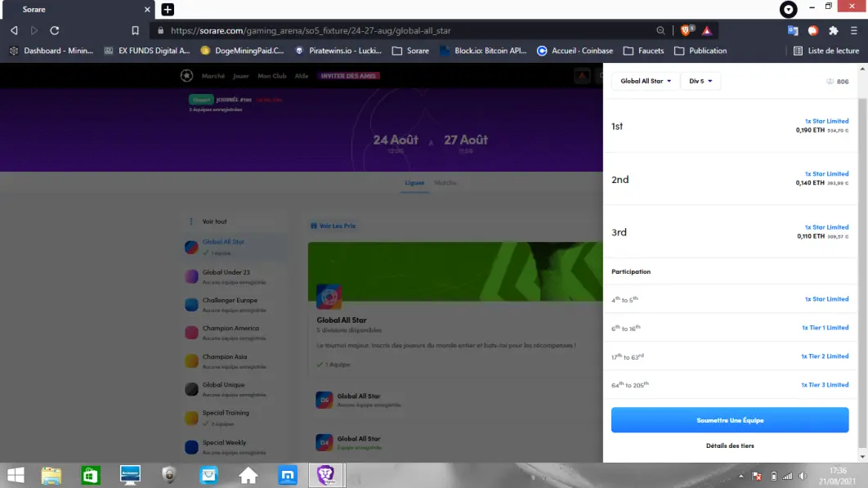Image resolution: width=868 pixels, height=488 pixels.
Task: Select Special Training league
Action: pyautogui.click(x=235, y=418)
